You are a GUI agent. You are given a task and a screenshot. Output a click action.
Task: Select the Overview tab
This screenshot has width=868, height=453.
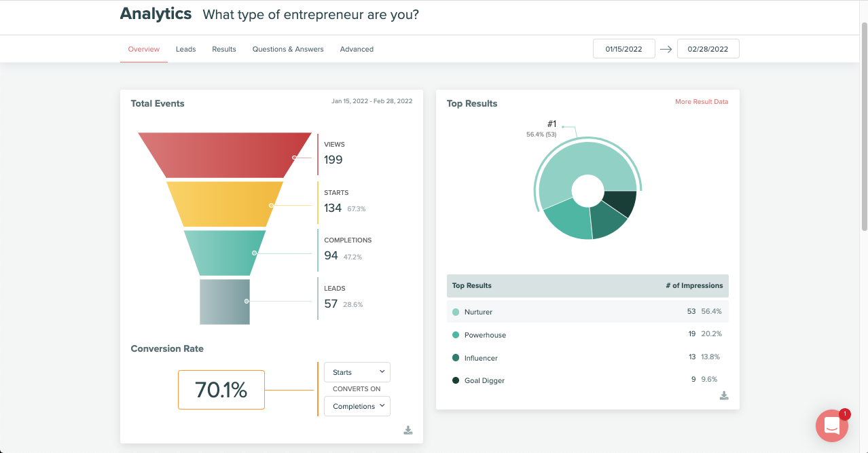[144, 49]
